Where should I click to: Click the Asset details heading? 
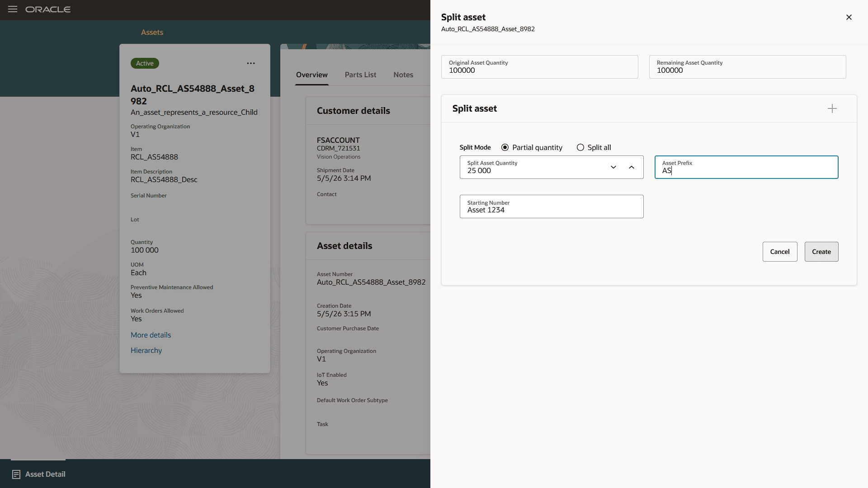[344, 246]
